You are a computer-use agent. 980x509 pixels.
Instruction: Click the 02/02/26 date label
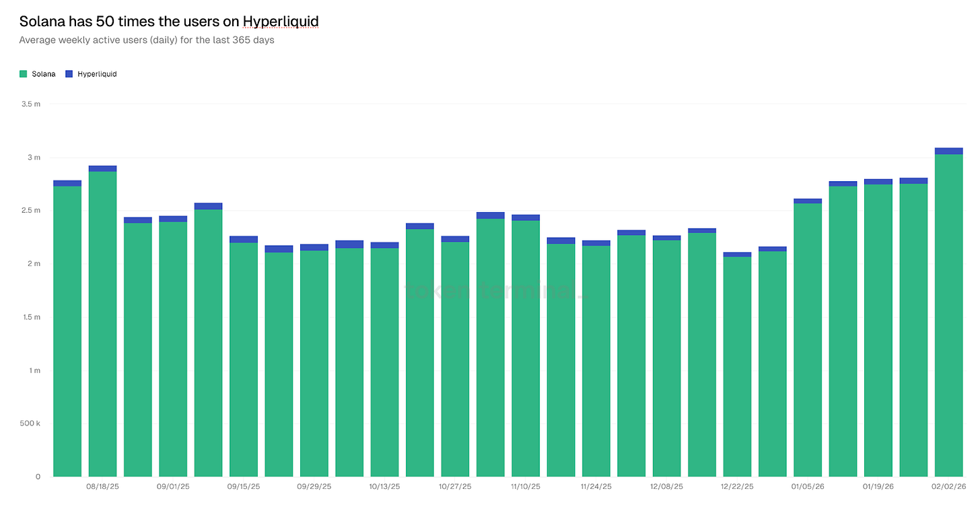pyautogui.click(x=950, y=485)
